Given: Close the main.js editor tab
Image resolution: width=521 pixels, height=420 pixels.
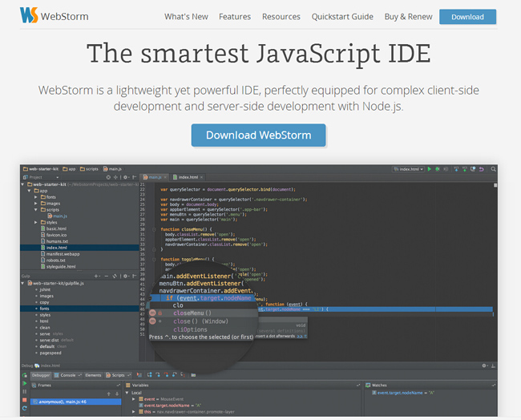Looking at the screenshot, I should [165, 177].
